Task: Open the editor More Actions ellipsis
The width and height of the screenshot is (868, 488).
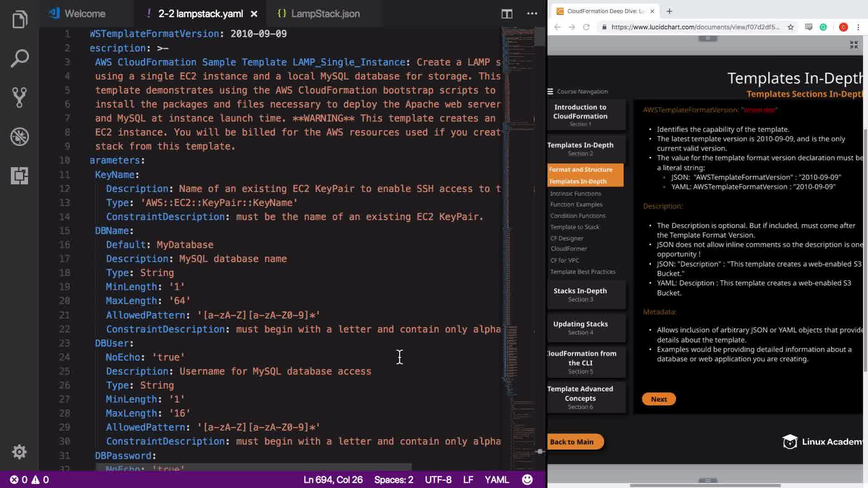Action: point(532,14)
